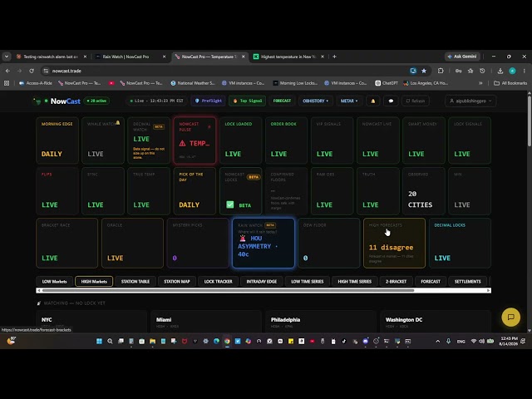Expand the METAR dropdown

[x=349, y=101]
